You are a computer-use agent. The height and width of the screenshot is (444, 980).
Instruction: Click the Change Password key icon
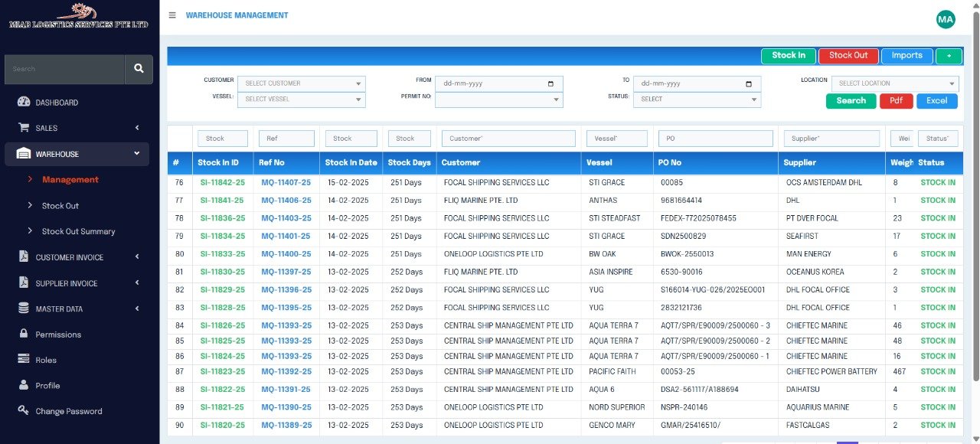point(23,411)
